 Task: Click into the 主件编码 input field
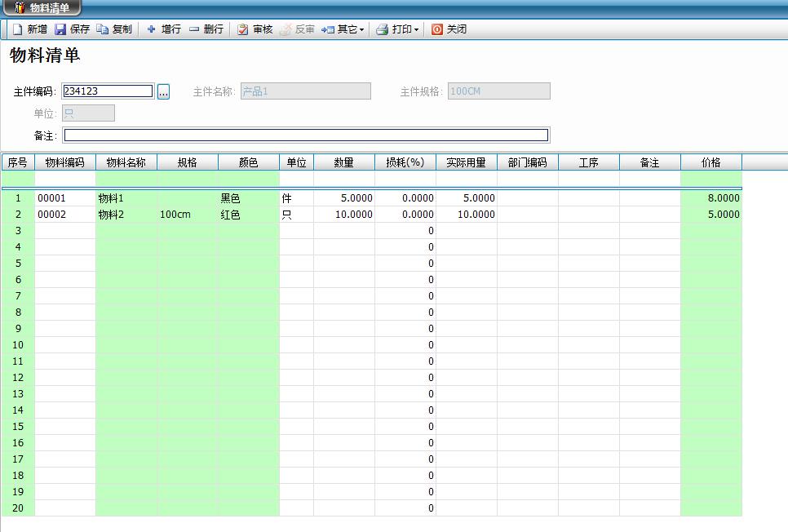[108, 91]
